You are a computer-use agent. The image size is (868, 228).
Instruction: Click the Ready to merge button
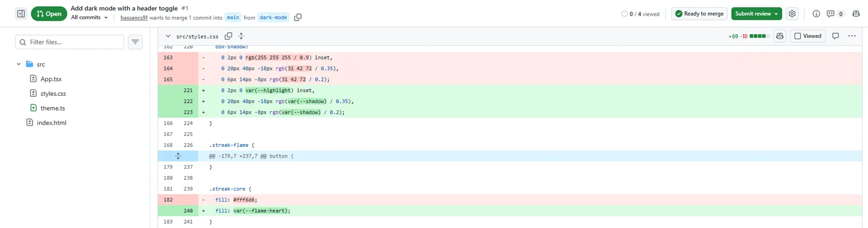pos(699,14)
